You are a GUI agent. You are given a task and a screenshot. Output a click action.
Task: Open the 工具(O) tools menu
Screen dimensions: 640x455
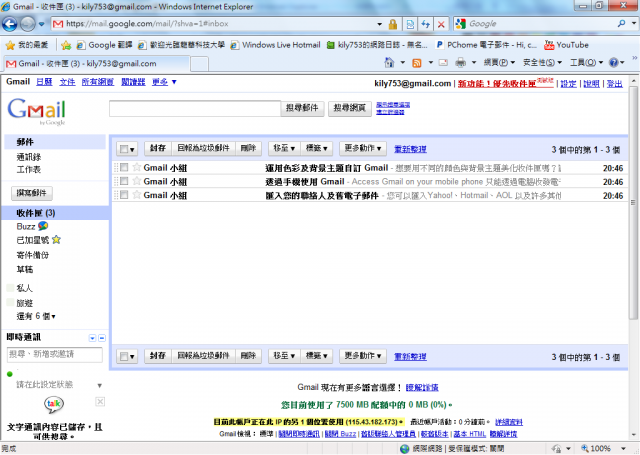[x=587, y=62]
